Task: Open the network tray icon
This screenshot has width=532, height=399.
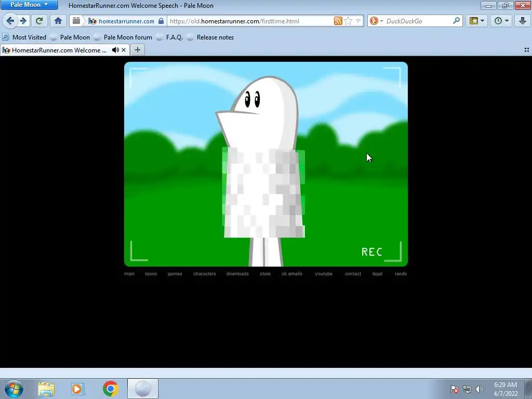Action: (467, 389)
